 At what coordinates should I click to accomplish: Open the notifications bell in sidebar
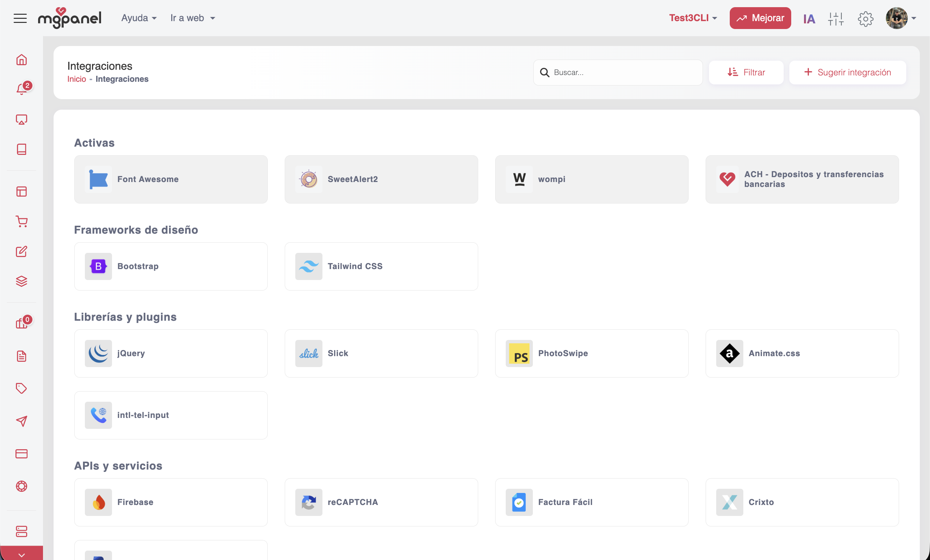[21, 89]
